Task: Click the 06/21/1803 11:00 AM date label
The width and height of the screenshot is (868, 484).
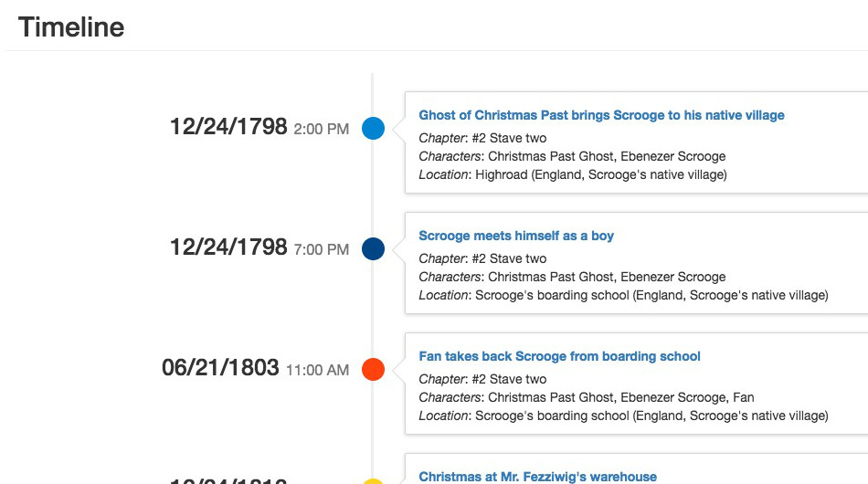Action: click(x=255, y=368)
